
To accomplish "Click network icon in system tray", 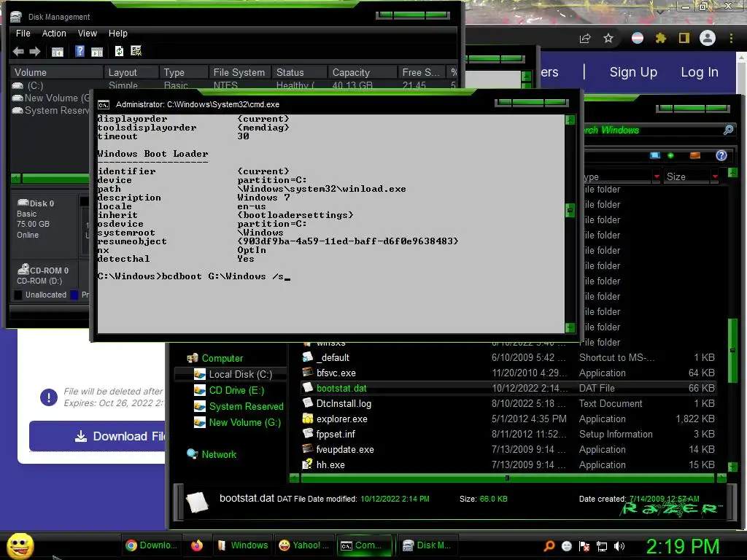I will coord(602,546).
